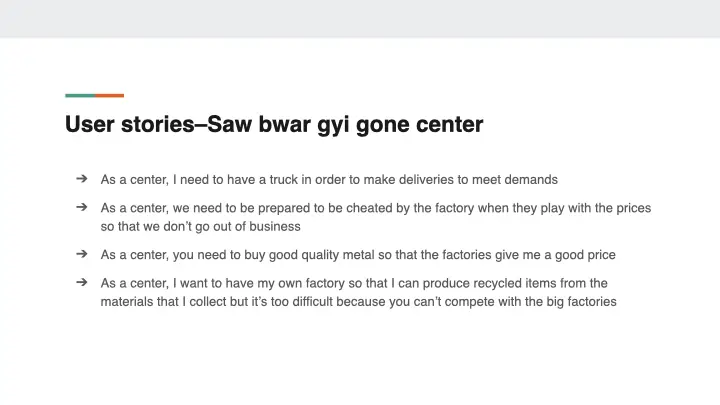Viewport: 720px width, 405px height.
Task: Click the arrow bullet beside the good quality metal story
Action: [81, 255]
